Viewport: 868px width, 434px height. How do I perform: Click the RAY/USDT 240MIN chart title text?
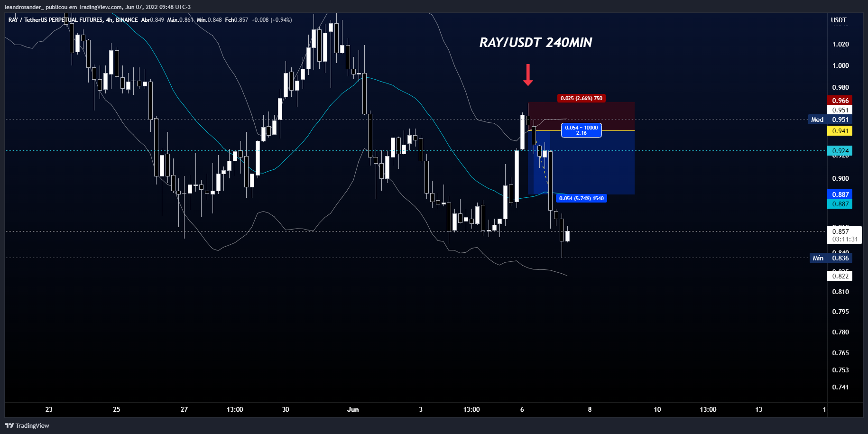(536, 43)
